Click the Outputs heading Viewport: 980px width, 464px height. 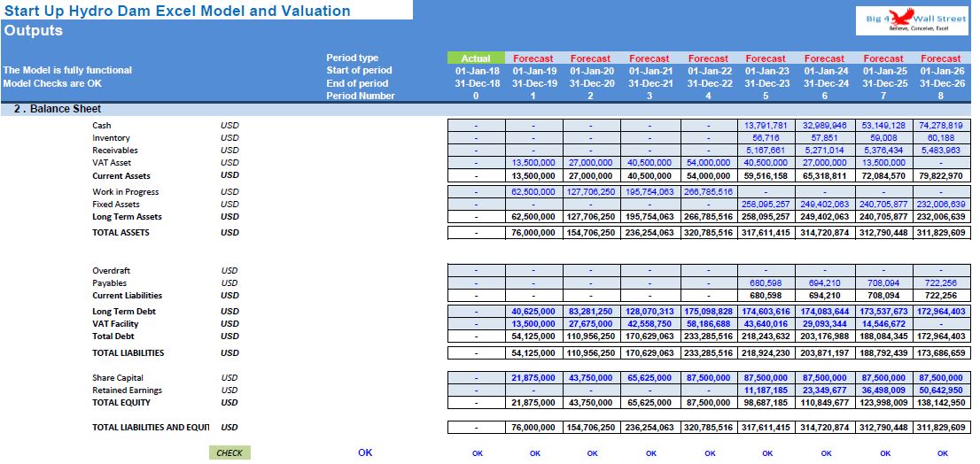[34, 31]
